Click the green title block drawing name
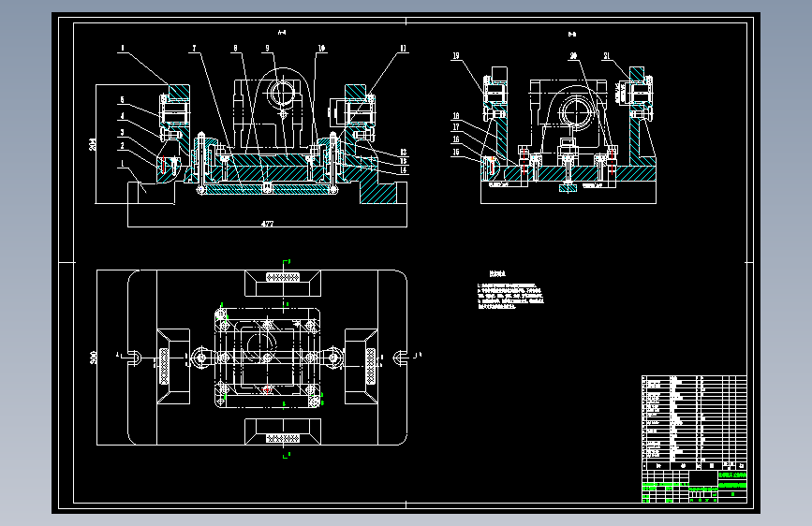 coord(732,486)
